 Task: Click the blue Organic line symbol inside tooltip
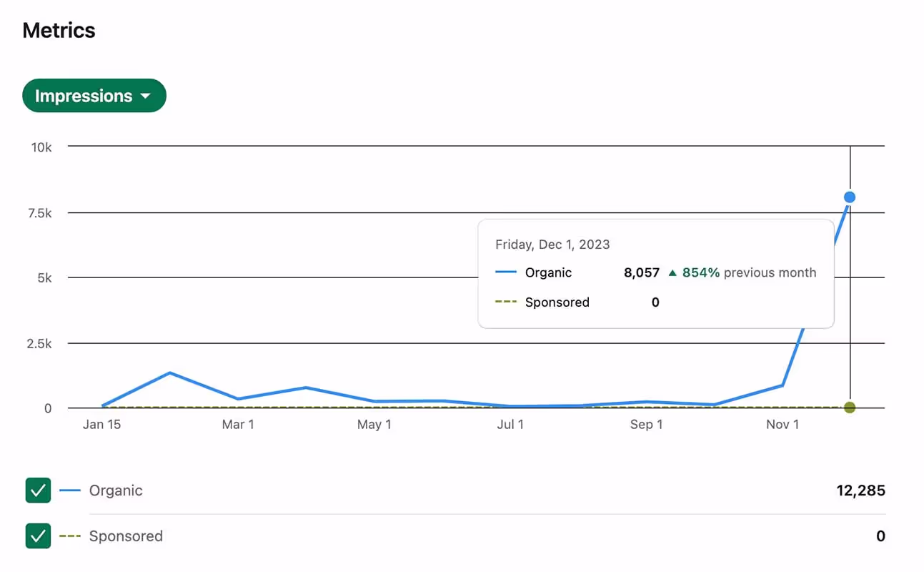(507, 272)
